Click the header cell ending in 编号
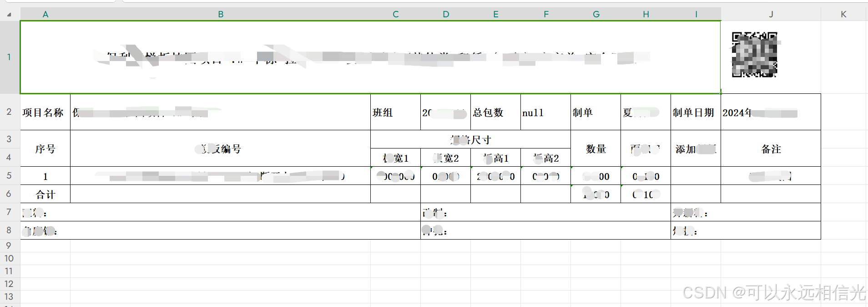This screenshot has width=868, height=307. pos(221,148)
